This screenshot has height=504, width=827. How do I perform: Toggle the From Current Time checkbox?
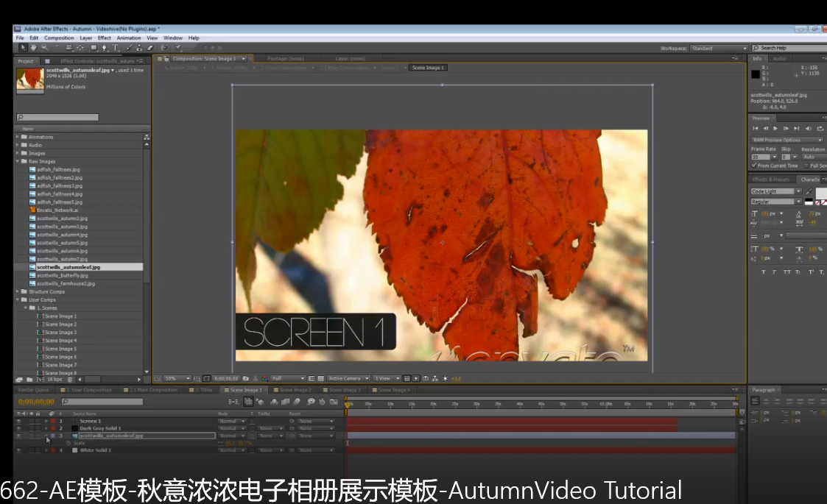click(x=754, y=166)
